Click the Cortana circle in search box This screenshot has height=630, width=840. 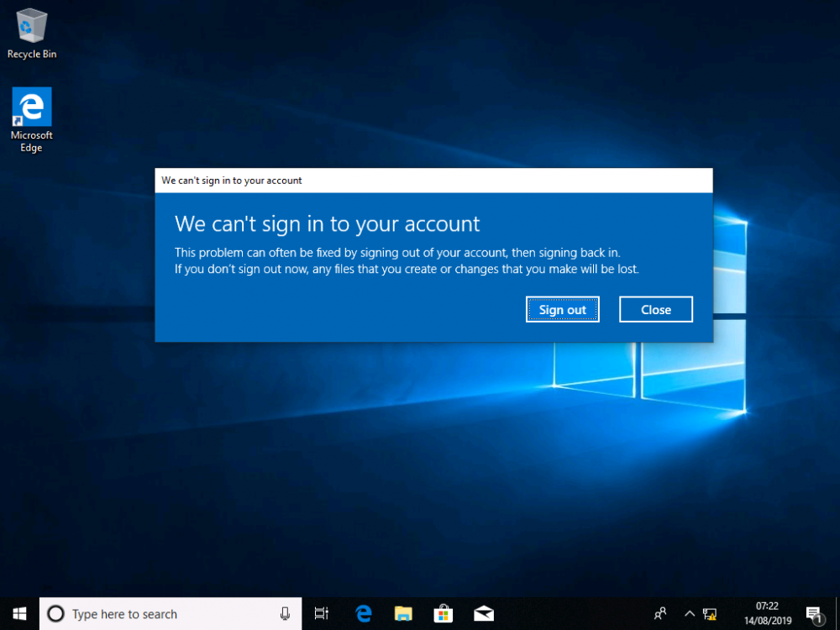[55, 614]
